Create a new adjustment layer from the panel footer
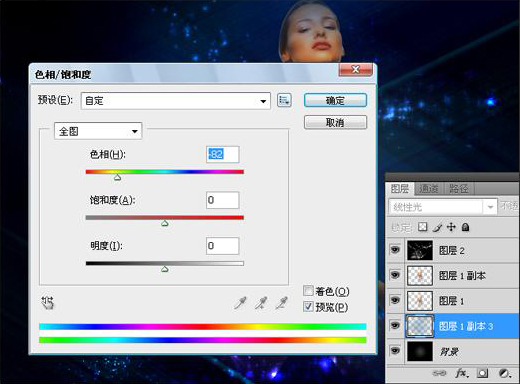 pyautogui.click(x=505, y=373)
